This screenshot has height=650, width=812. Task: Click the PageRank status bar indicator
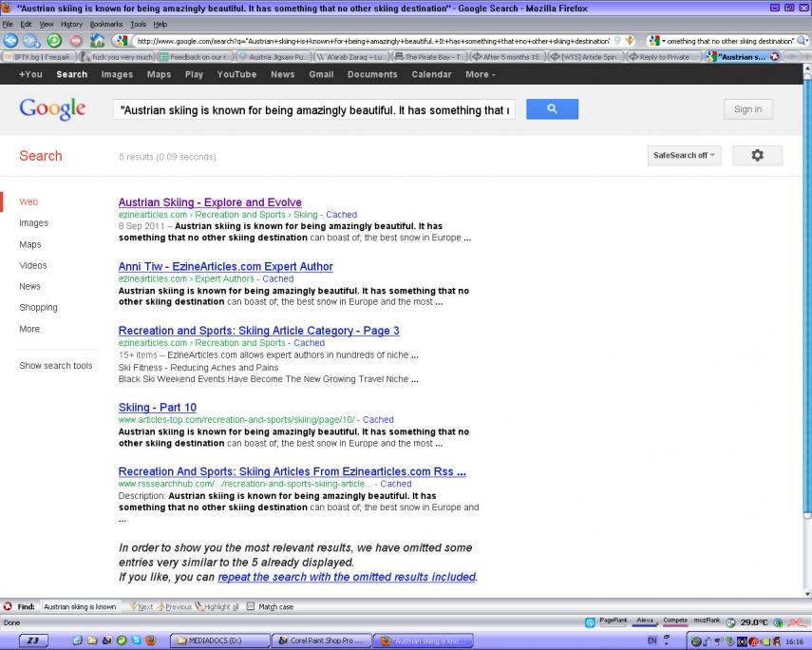coord(614,621)
